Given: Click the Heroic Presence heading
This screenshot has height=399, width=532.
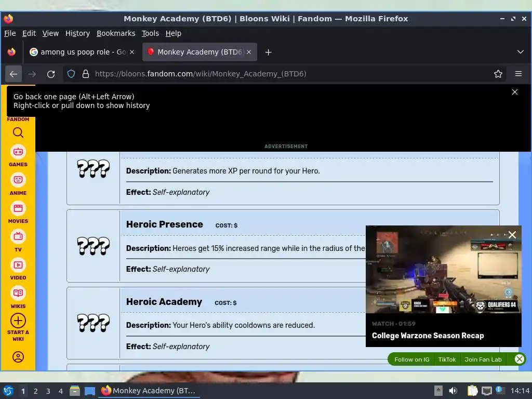Looking at the screenshot, I should click(x=165, y=224).
